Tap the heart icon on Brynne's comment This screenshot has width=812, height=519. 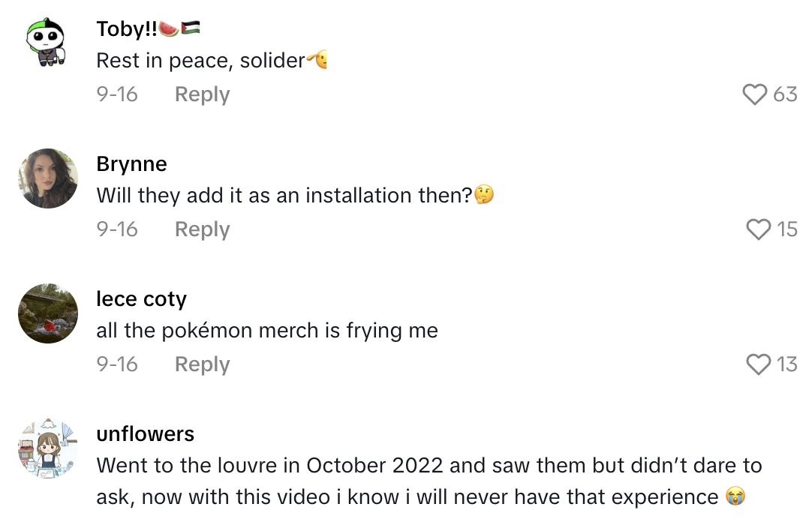tap(756, 229)
